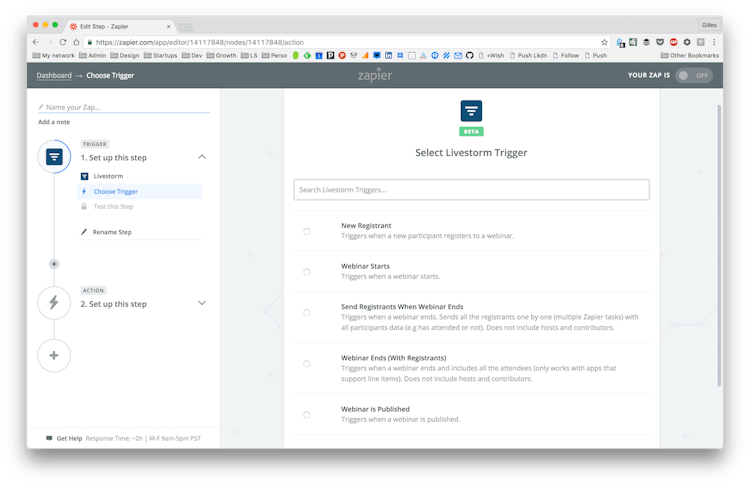Expand action step 2 with the down chevron

pos(202,303)
